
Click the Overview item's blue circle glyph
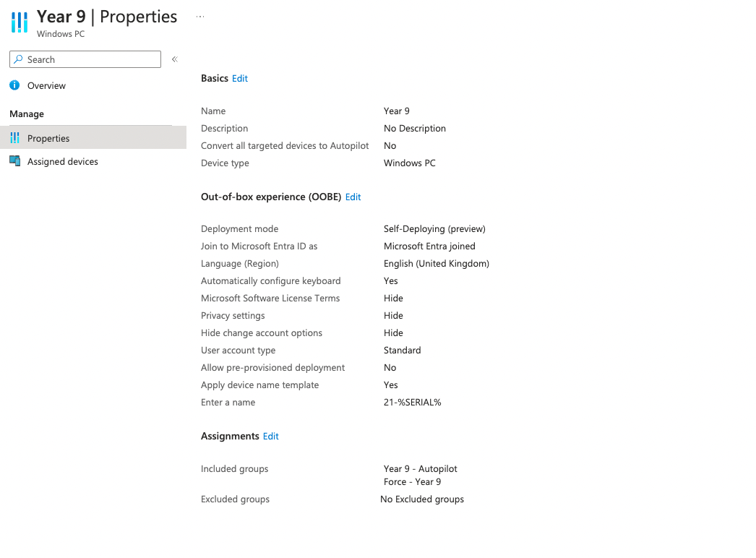point(14,85)
